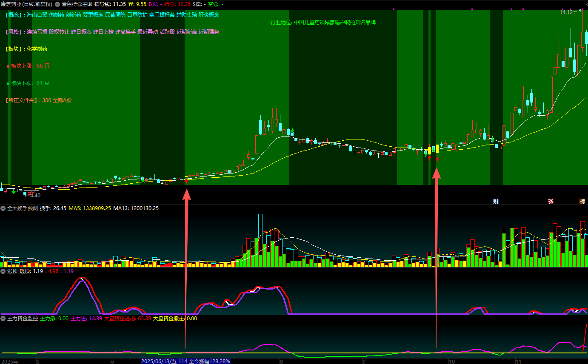Click the 财 financial event marker icon

[496, 202]
